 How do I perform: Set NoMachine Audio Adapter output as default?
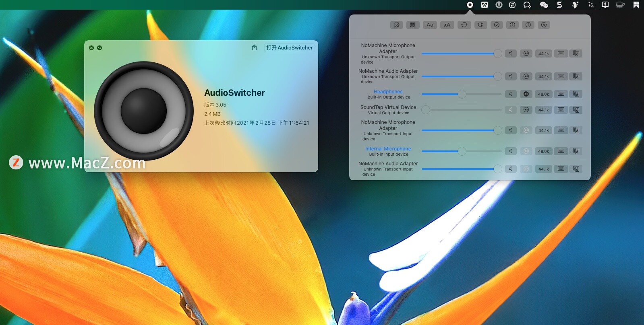(x=526, y=76)
